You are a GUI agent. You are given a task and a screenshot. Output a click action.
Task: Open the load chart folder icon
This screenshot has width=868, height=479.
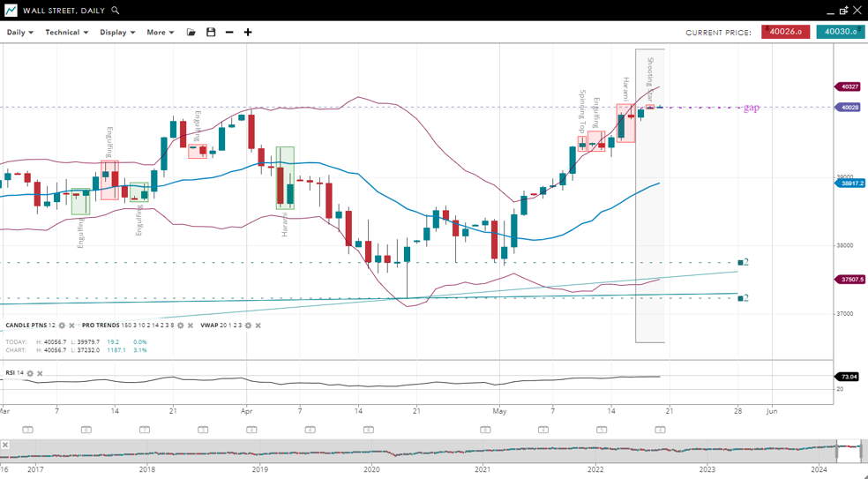pyautogui.click(x=191, y=33)
